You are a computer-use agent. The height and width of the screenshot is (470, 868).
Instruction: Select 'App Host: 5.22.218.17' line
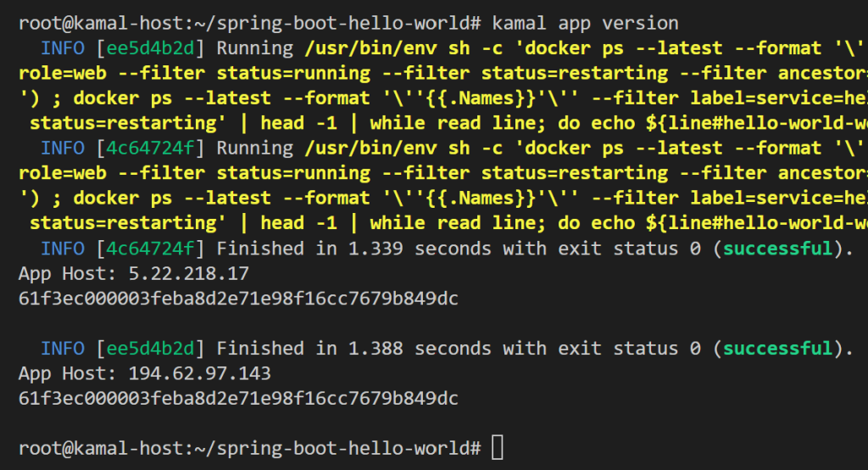[x=133, y=273]
